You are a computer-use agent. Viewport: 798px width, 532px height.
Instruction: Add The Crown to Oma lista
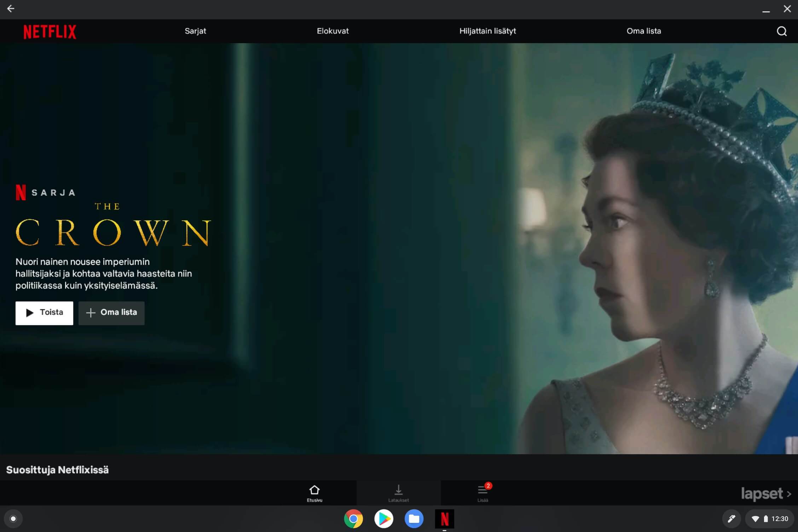pos(111,313)
